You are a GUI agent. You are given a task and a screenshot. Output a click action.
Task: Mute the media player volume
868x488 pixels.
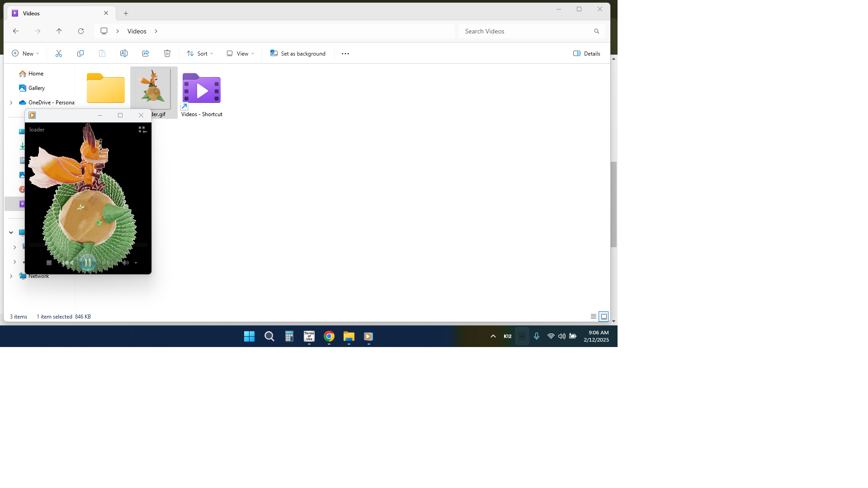click(125, 263)
